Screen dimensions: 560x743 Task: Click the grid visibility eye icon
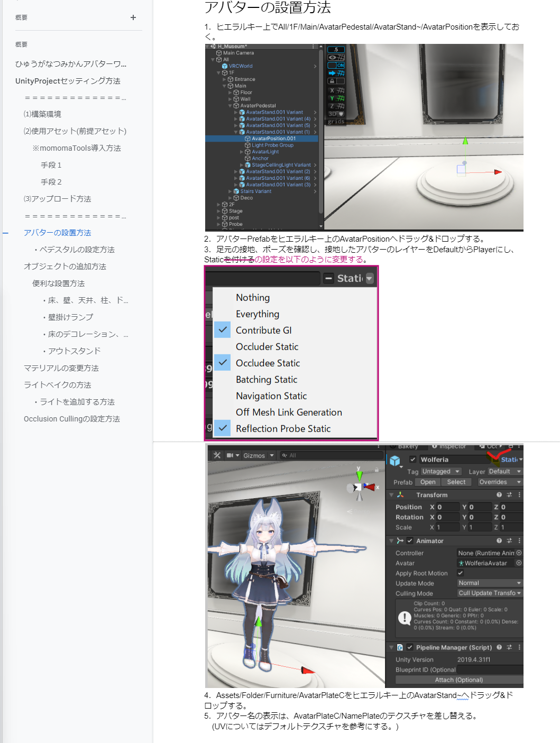[x=336, y=57]
